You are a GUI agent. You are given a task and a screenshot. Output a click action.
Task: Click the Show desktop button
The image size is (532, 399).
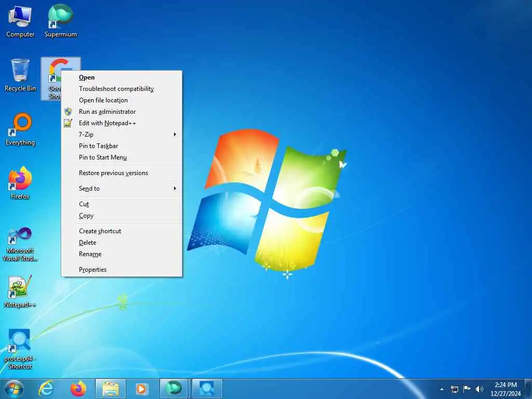click(x=528, y=389)
